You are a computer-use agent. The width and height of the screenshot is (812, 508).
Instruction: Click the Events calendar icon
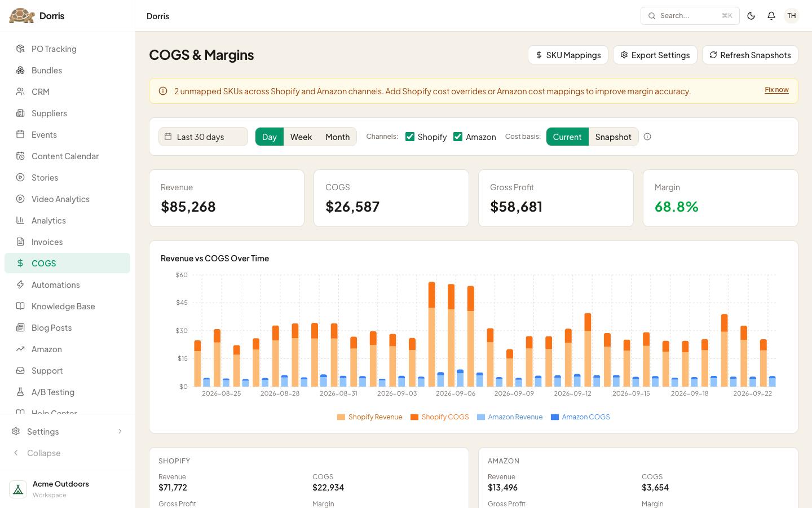tap(20, 134)
